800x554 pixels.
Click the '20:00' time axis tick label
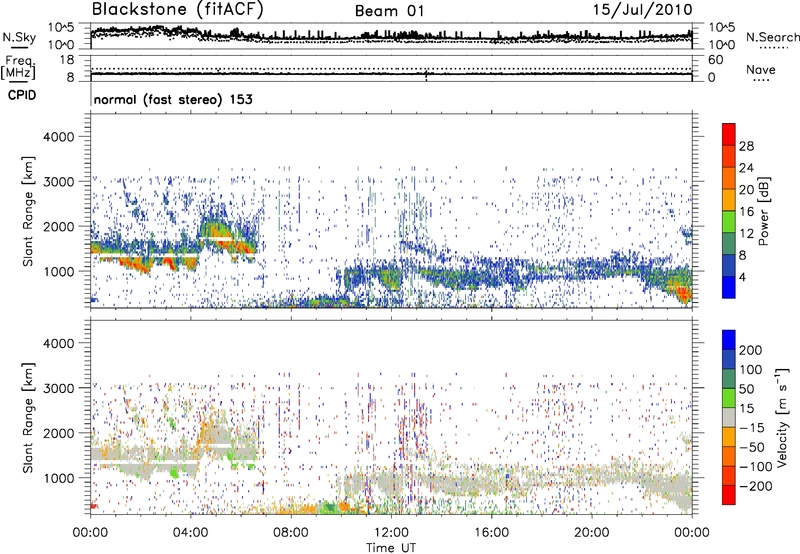point(592,533)
